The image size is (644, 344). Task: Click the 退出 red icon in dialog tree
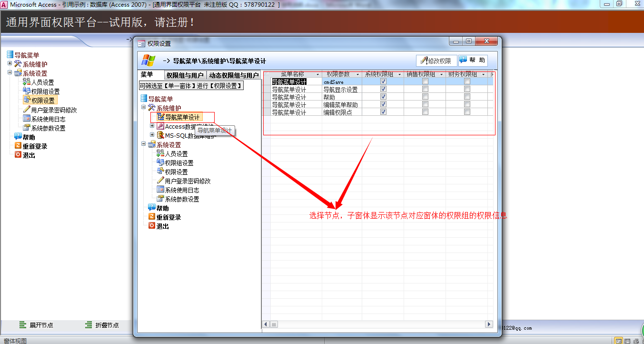tap(152, 226)
